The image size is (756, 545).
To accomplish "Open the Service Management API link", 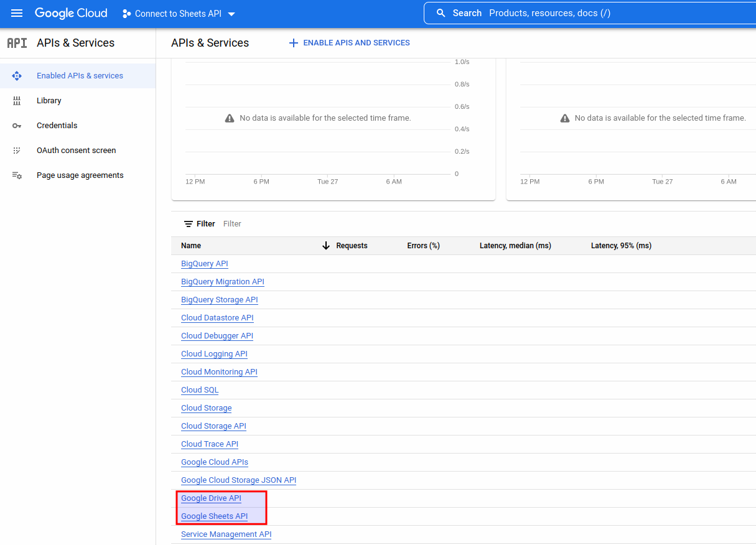I will click(226, 534).
